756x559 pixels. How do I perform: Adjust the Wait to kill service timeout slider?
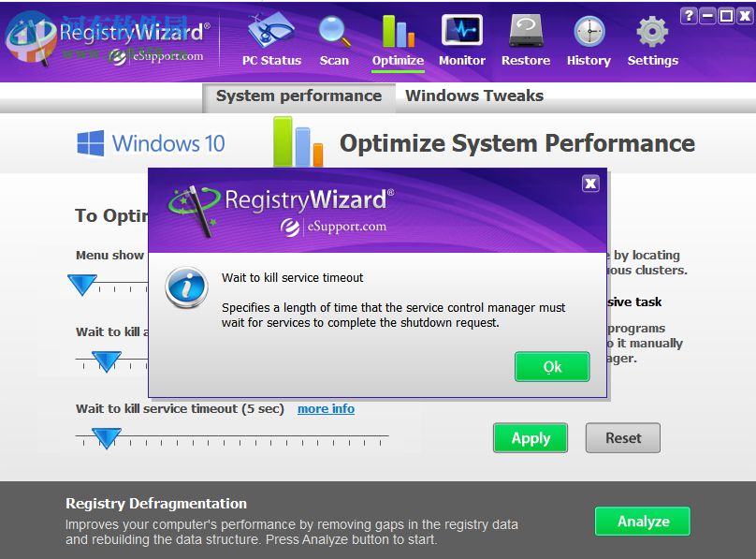104,438
